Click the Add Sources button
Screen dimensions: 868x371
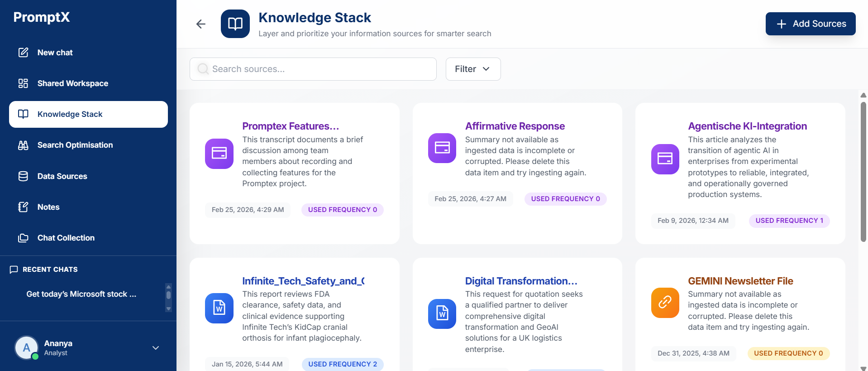[811, 24]
